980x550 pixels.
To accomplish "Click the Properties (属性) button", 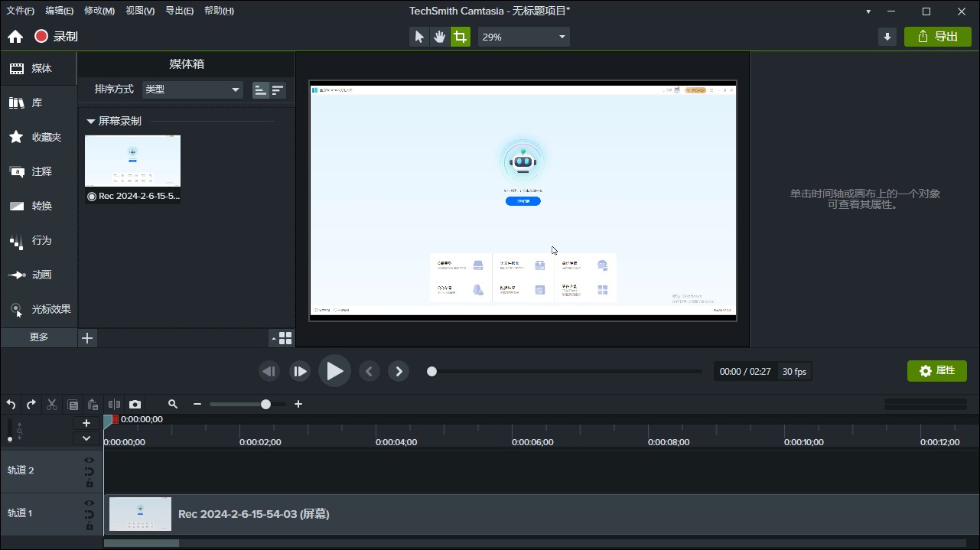I will [x=936, y=371].
